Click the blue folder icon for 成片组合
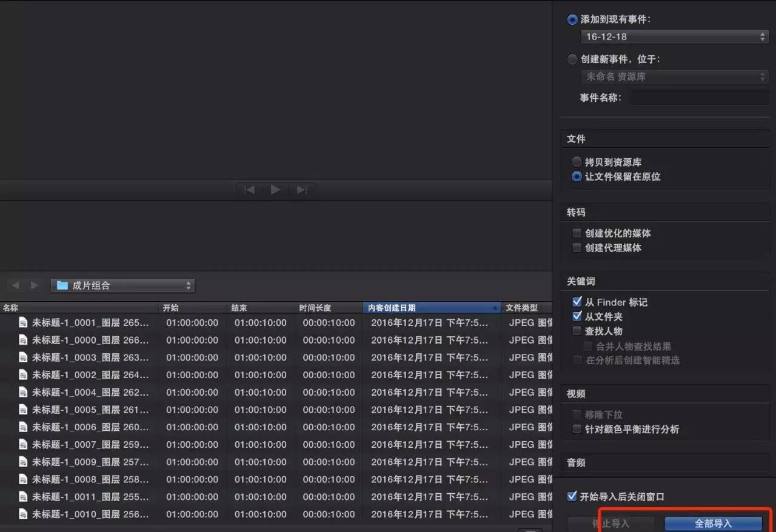 [61, 285]
